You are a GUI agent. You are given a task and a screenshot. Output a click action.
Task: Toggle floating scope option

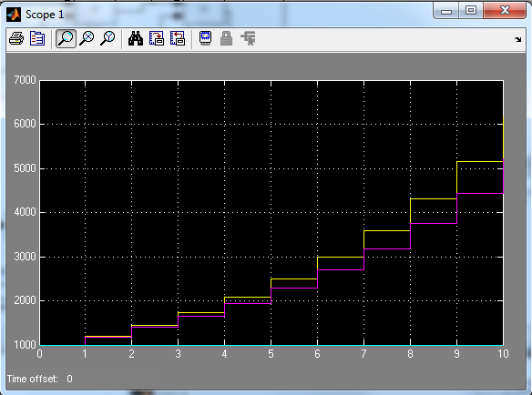206,38
